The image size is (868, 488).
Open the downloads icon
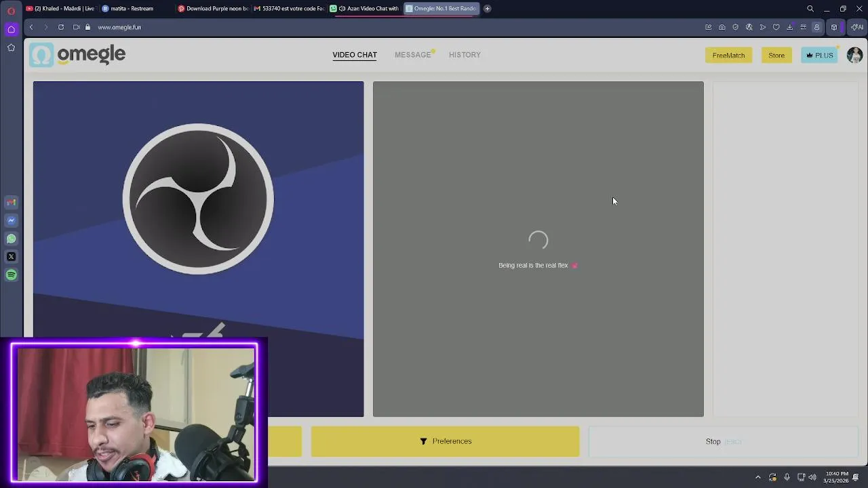pos(790,27)
